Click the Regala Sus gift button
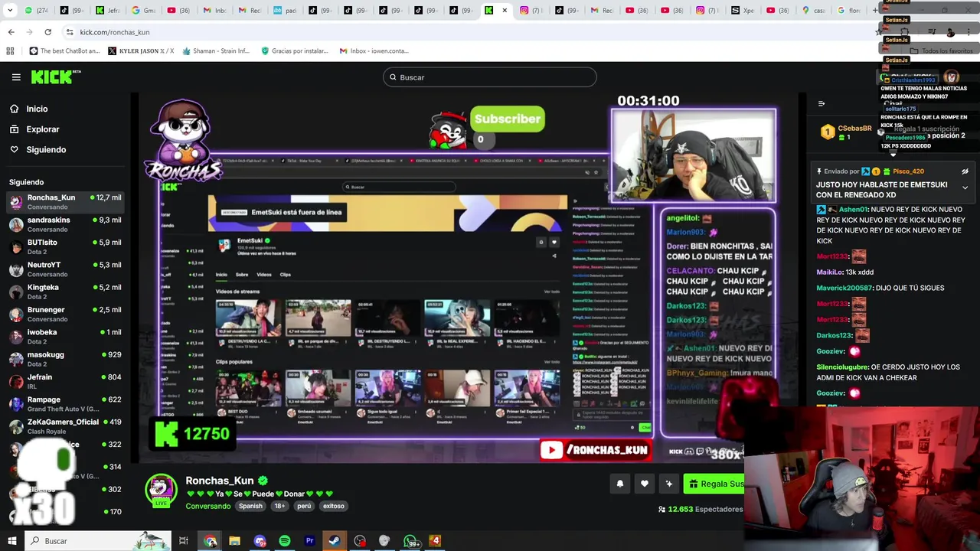 point(714,484)
